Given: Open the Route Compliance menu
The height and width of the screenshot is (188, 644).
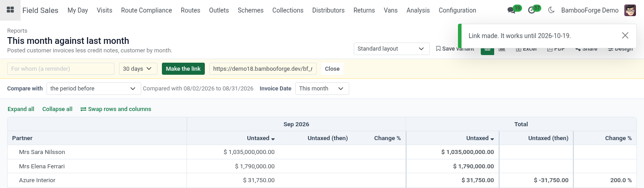Looking at the screenshot, I should (147, 10).
